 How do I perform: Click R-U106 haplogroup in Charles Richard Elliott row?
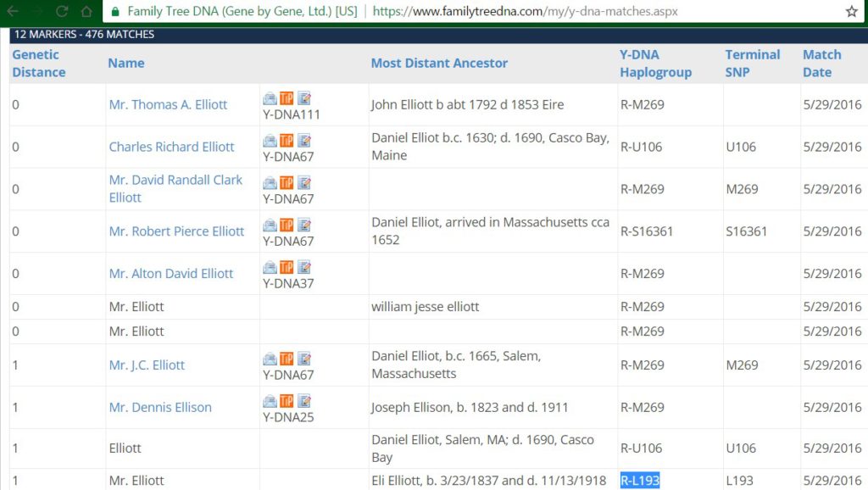tap(641, 147)
